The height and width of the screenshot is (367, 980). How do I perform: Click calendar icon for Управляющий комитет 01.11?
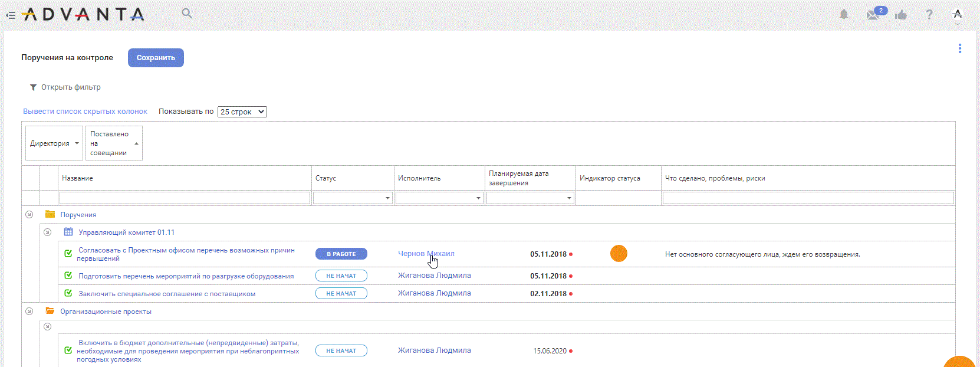[x=68, y=232]
